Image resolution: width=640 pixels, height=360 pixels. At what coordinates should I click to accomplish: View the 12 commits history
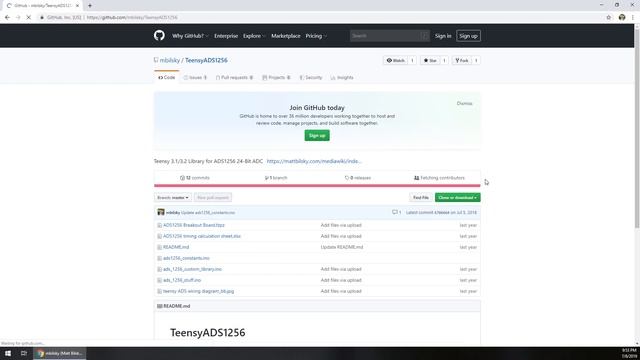195,178
